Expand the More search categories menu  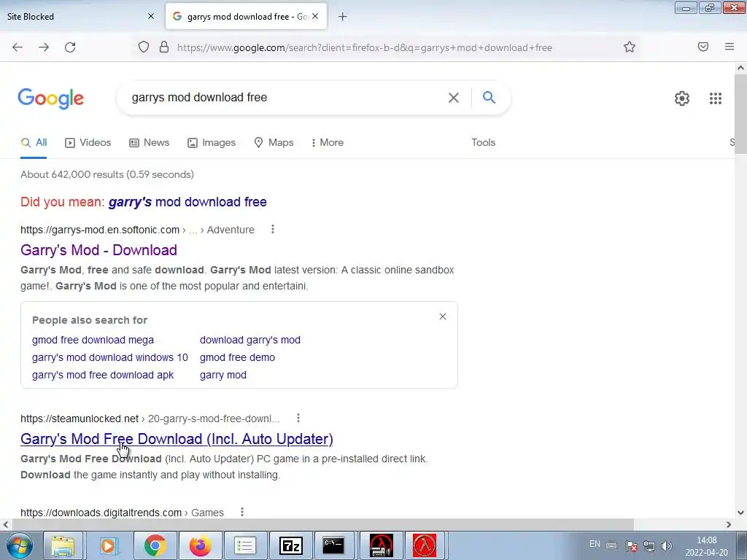tap(328, 142)
